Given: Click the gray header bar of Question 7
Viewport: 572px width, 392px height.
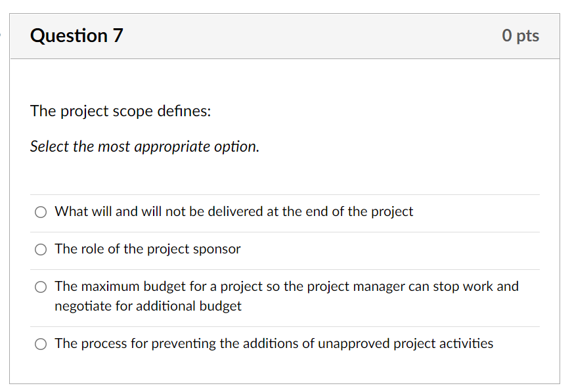Looking at the screenshot, I should pyautogui.click(x=289, y=35).
